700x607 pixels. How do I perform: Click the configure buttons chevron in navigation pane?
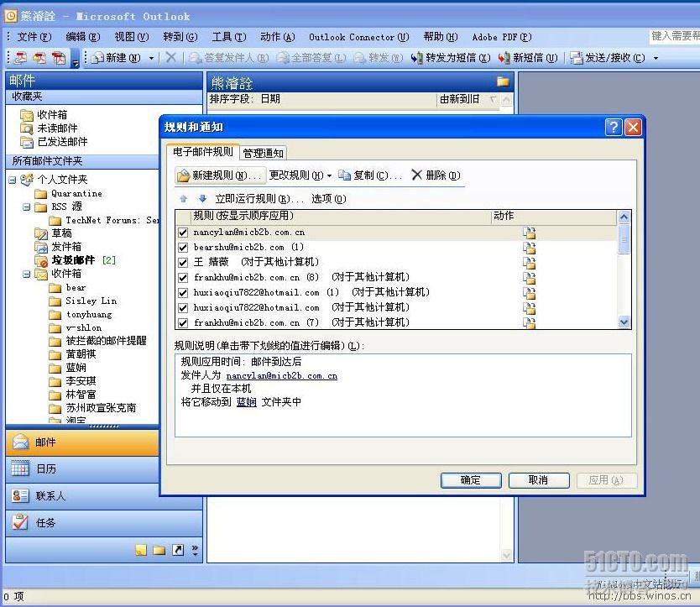(x=195, y=550)
